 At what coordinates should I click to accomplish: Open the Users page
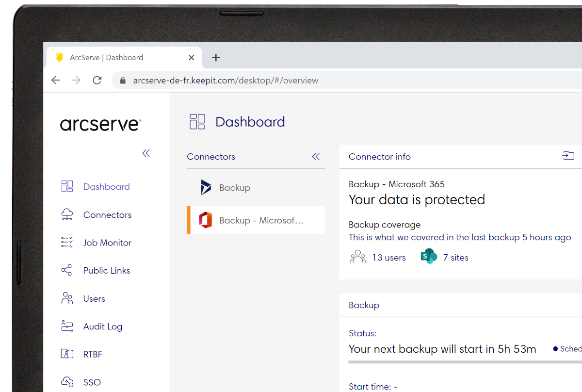click(94, 298)
